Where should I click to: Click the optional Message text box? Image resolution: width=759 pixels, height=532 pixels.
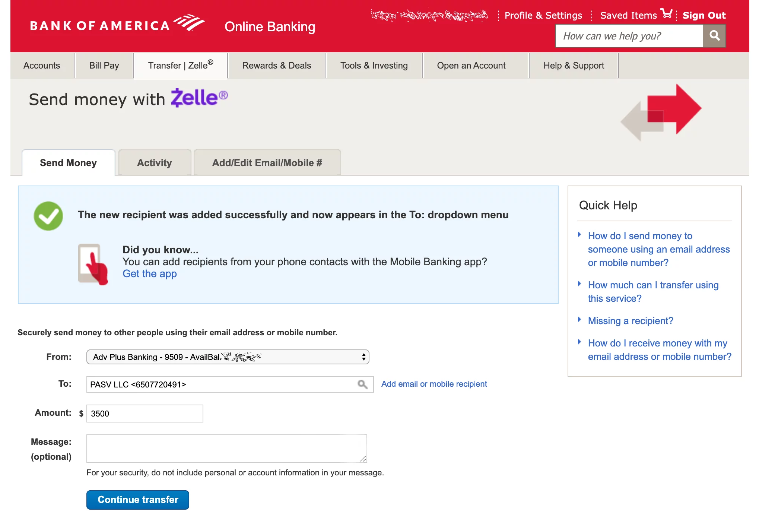[226, 449]
